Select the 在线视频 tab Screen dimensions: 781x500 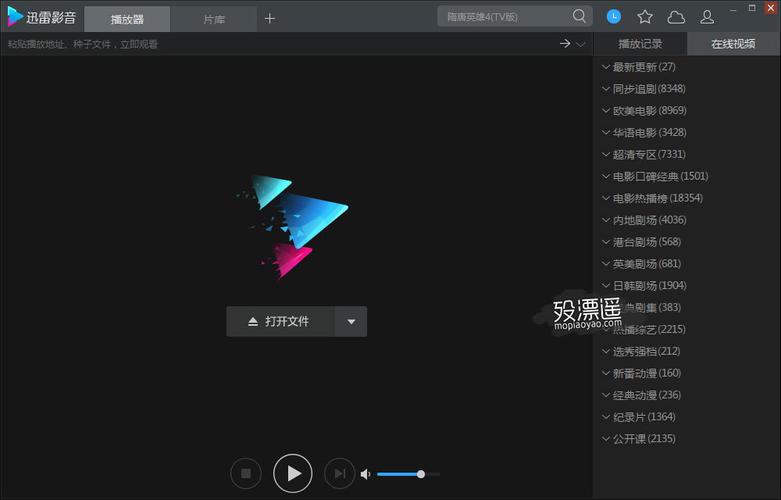pyautogui.click(x=734, y=44)
